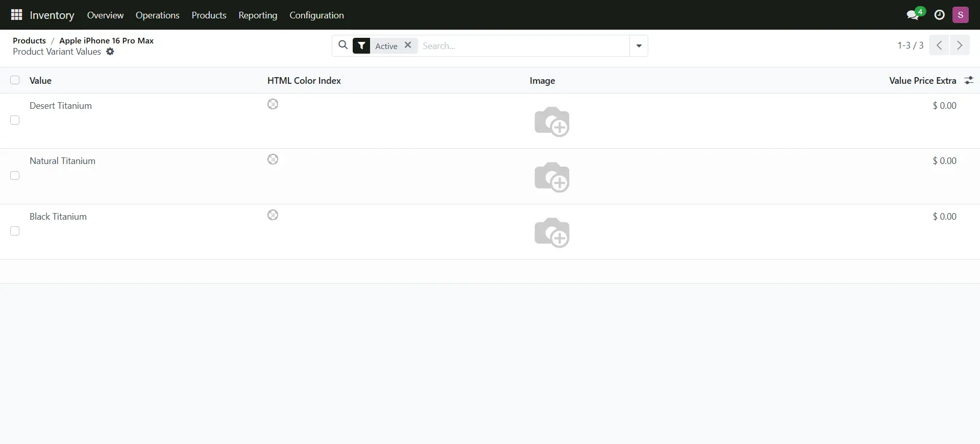
Task: Open the conversations chat icon
Action: coord(913,15)
